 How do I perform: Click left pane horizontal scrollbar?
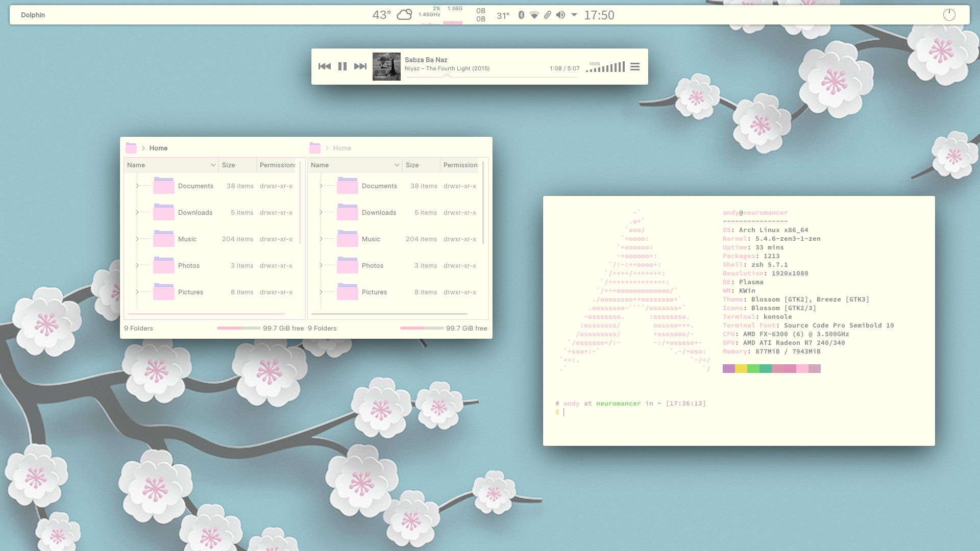click(x=206, y=314)
